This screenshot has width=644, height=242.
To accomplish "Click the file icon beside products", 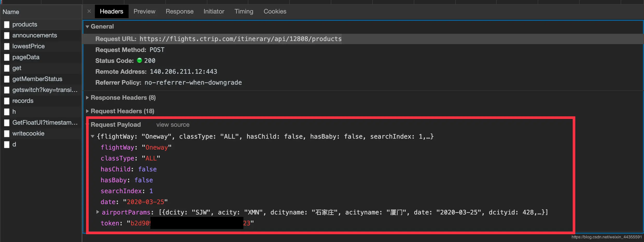I will pos(7,25).
